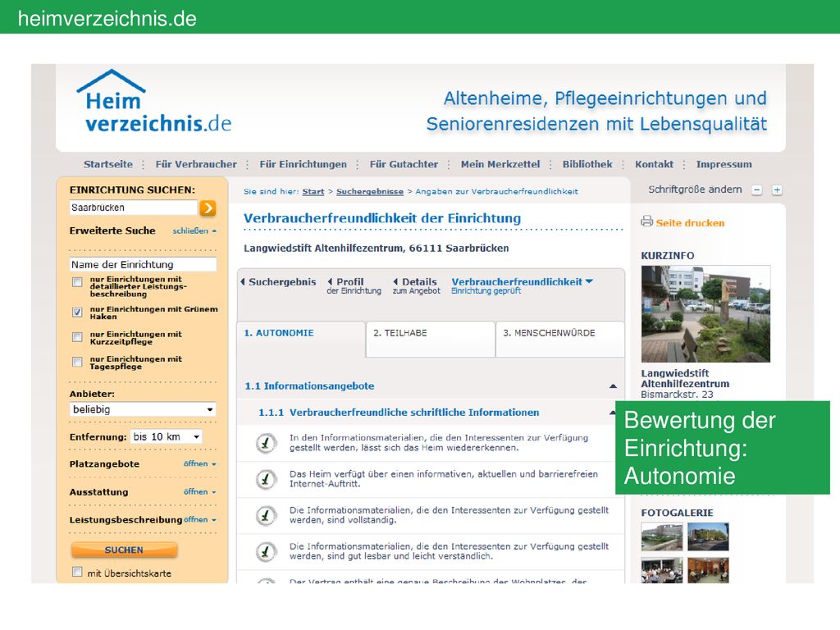Click 'Angaben zur Verbraucherfreundlichkeit' breadcrumb text

pyautogui.click(x=496, y=192)
